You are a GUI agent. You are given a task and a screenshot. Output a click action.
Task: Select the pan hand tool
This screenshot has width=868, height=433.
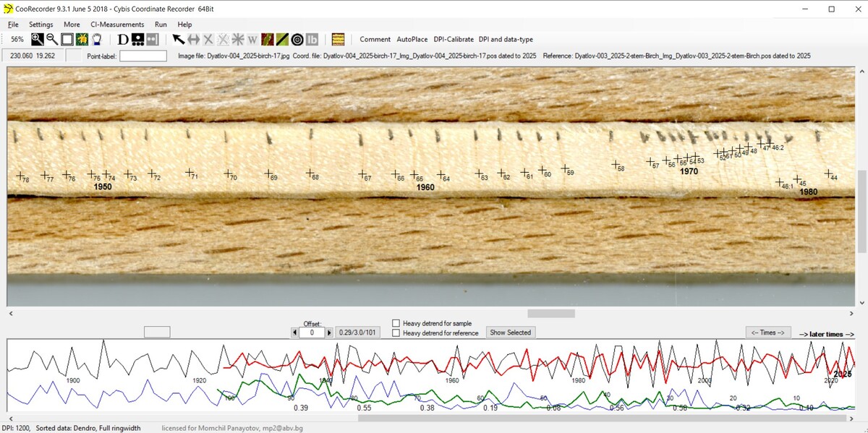coord(95,39)
